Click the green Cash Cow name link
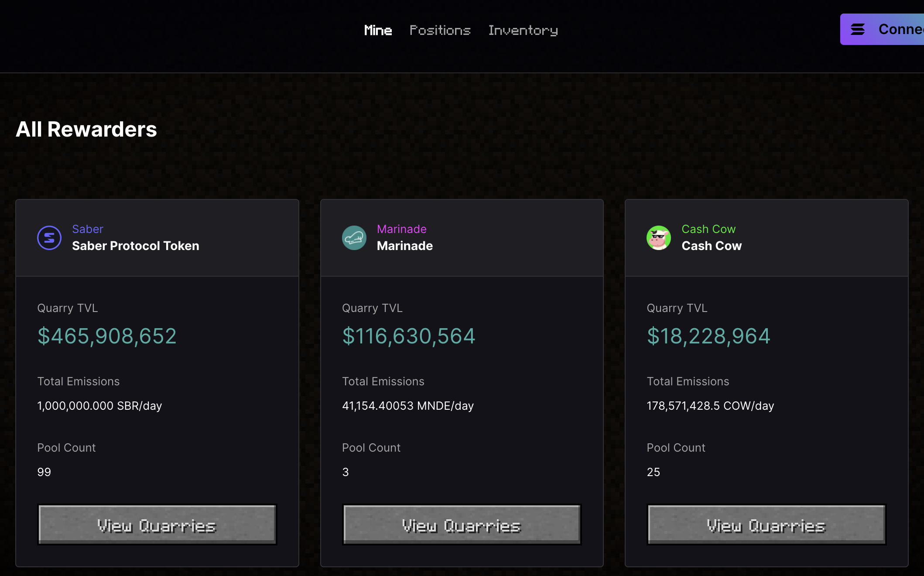 click(x=708, y=229)
